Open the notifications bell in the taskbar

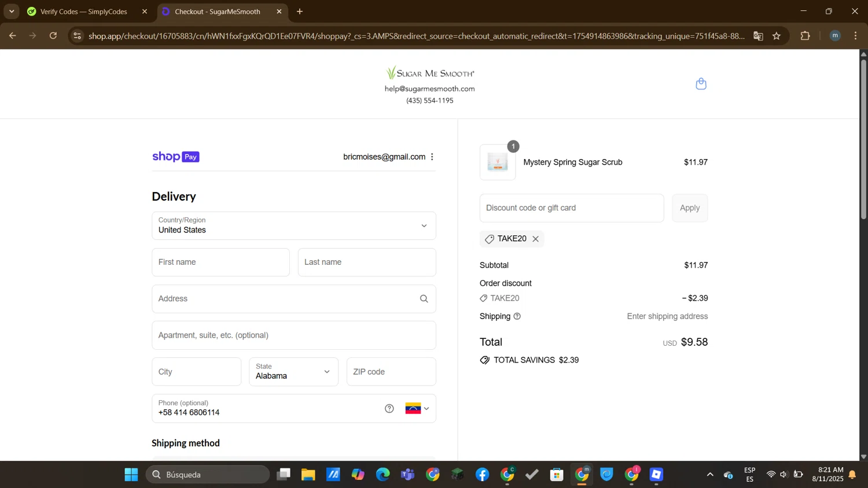click(852, 475)
